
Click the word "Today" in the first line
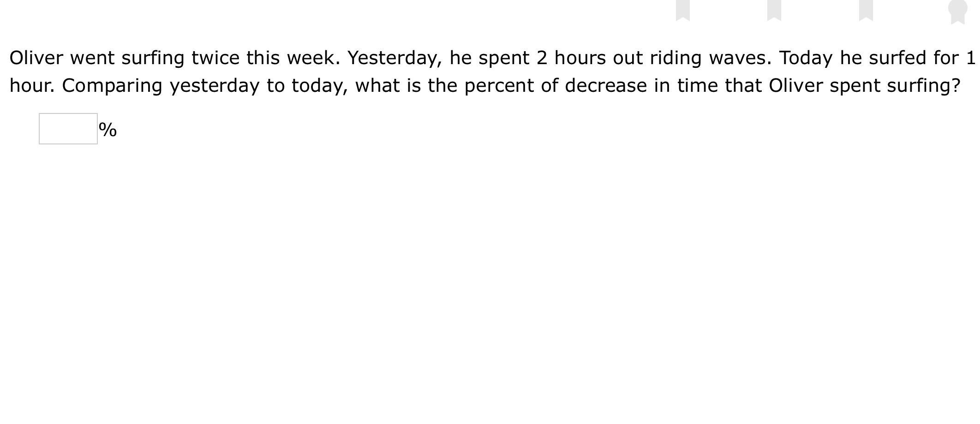pos(806,59)
